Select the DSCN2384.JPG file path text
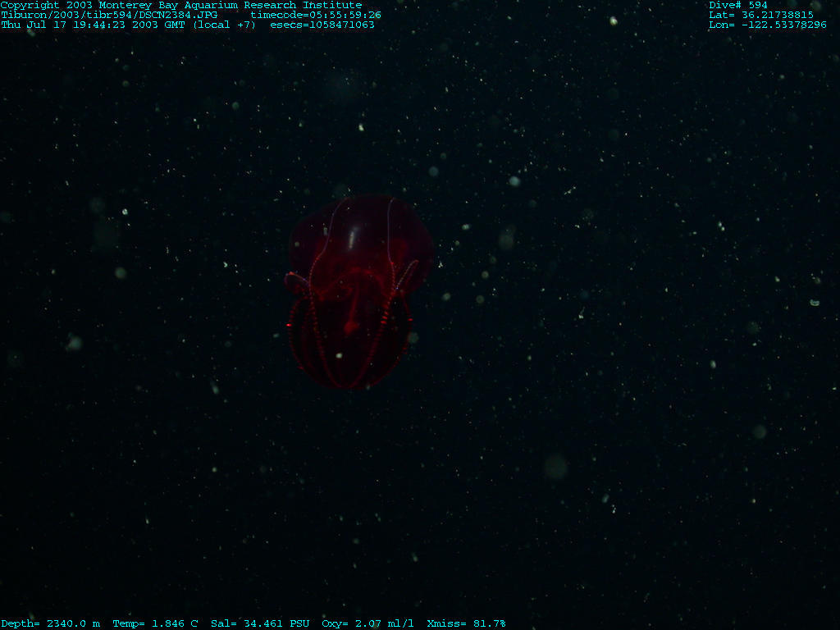The height and width of the screenshot is (630, 840). 109,15
